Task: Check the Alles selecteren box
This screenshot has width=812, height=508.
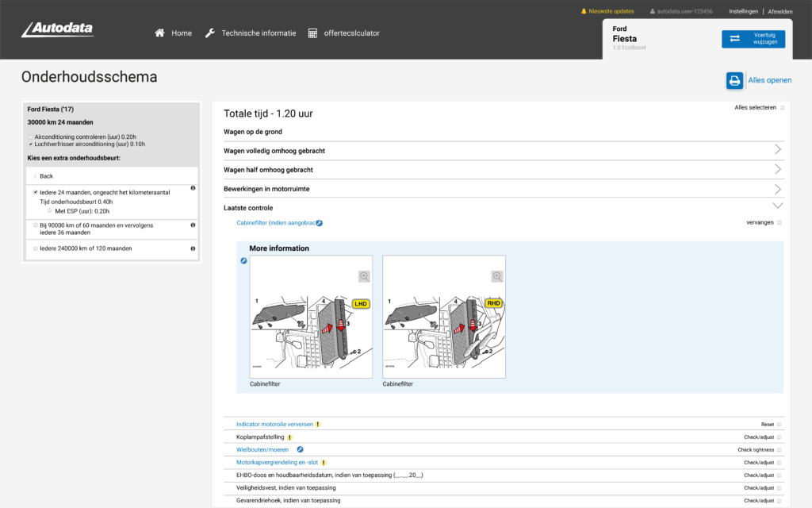Action: [782, 107]
